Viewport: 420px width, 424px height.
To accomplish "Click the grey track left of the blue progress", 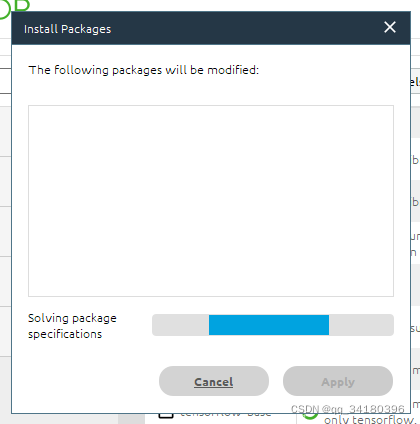I will pos(180,325).
